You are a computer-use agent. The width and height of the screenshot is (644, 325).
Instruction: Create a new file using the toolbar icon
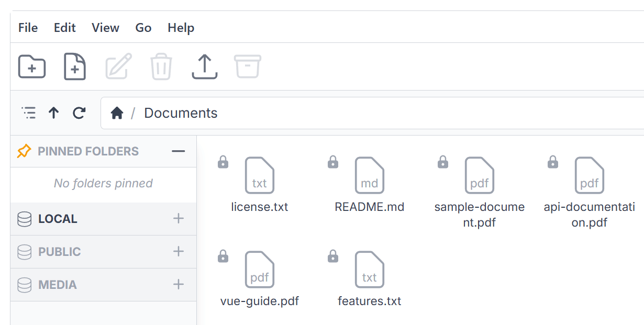(74, 66)
